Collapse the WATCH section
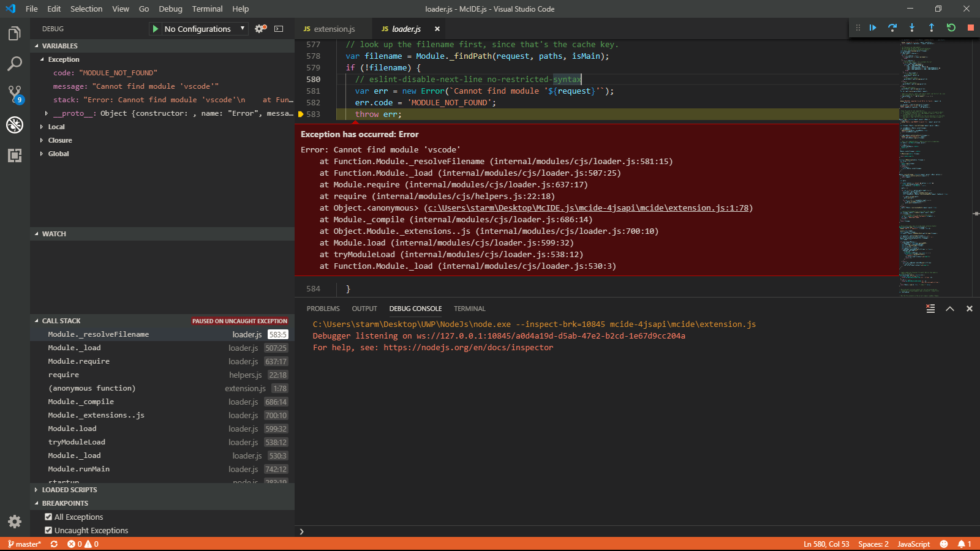This screenshot has height=551, width=980. (x=162, y=234)
